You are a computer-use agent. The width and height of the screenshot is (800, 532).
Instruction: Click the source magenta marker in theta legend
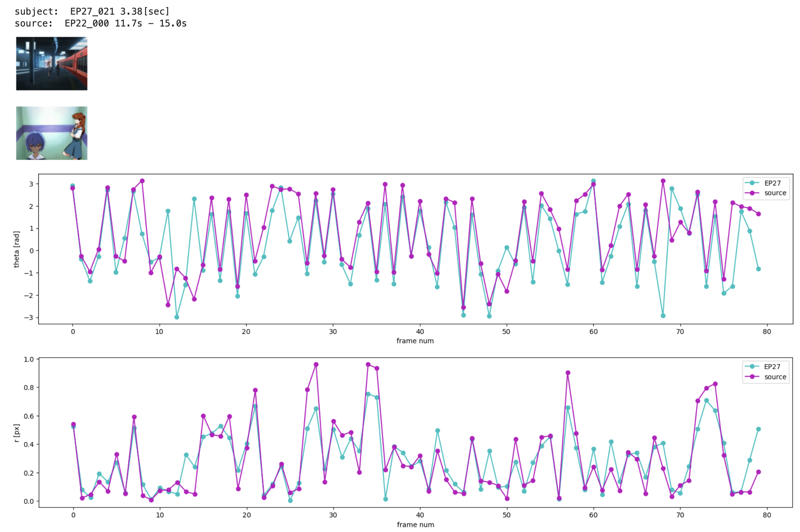pyautogui.click(x=752, y=193)
